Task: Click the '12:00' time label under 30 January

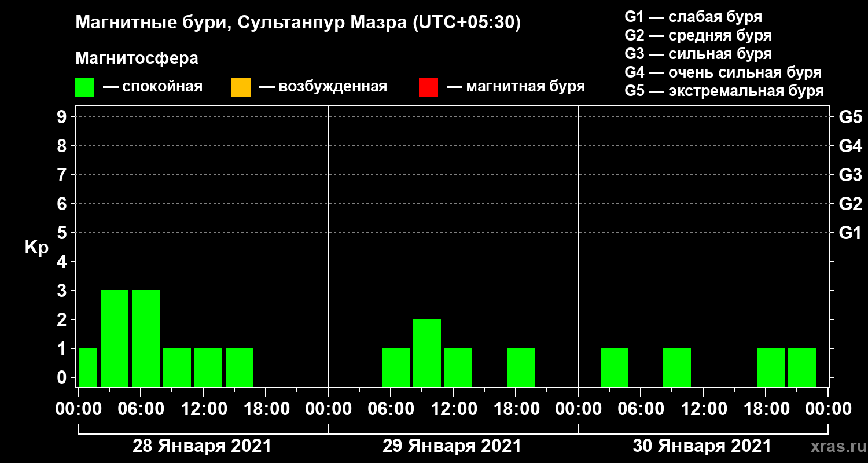Action: click(703, 409)
